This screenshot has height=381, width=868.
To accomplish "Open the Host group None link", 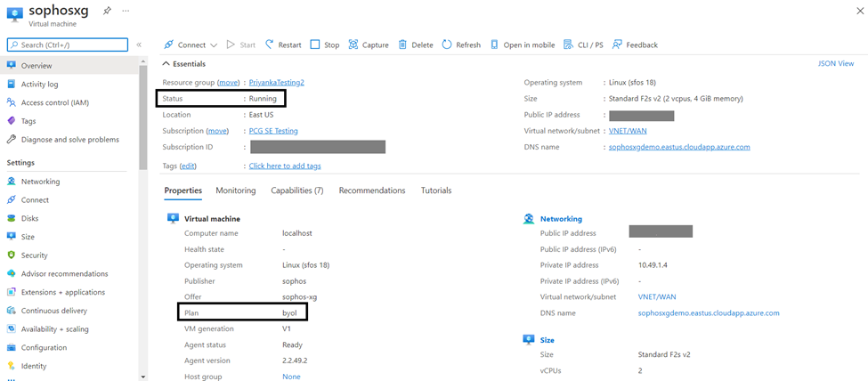I will (x=291, y=377).
